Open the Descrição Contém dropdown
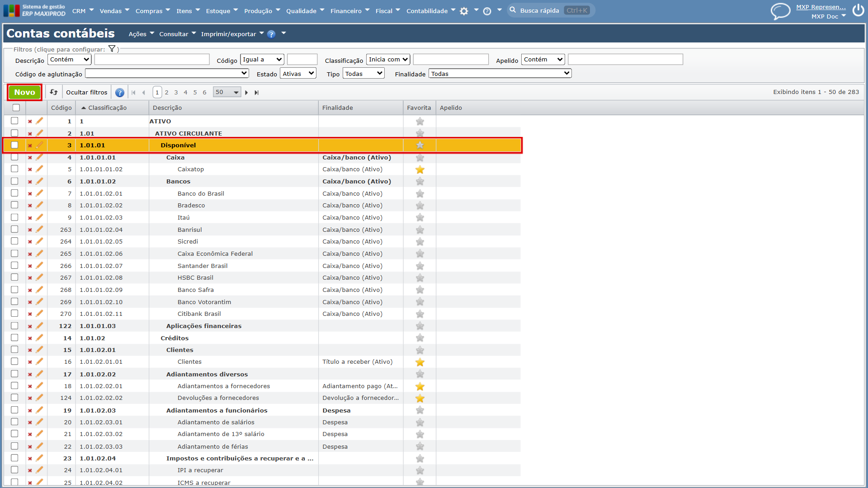This screenshot has height=488, width=868. (70, 60)
